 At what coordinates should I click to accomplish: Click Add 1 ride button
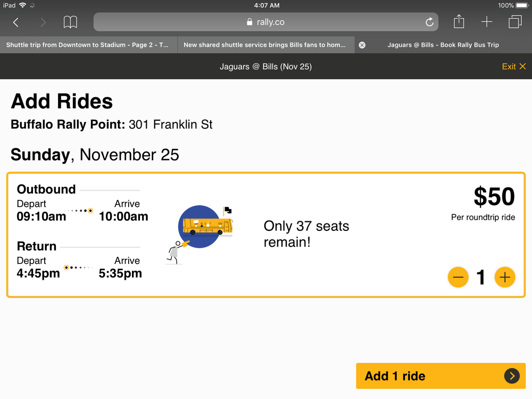click(440, 376)
